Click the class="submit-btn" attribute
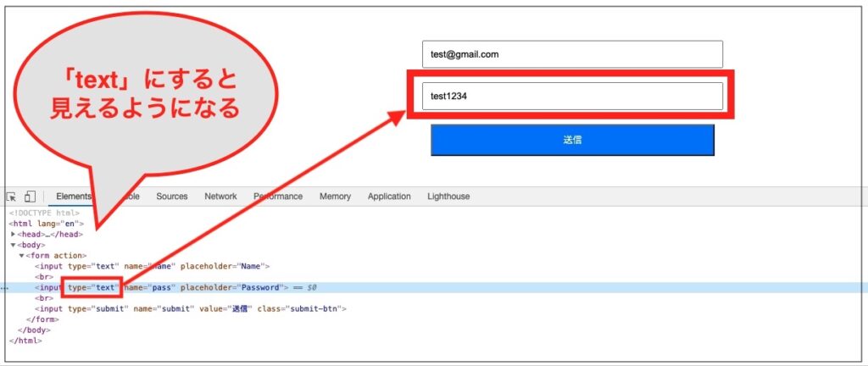This screenshot has height=366, width=868. tap(299, 308)
